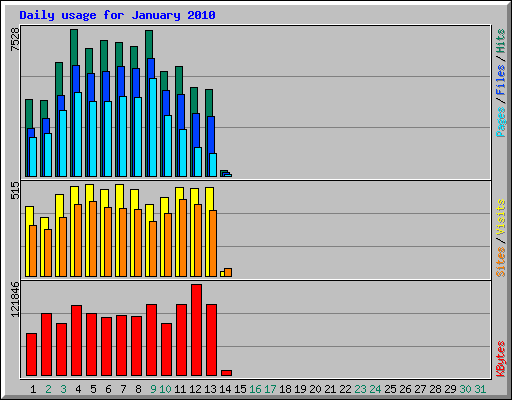Click day 20 on the x-axis
Viewport: 512px width, 400px height.
click(315, 389)
